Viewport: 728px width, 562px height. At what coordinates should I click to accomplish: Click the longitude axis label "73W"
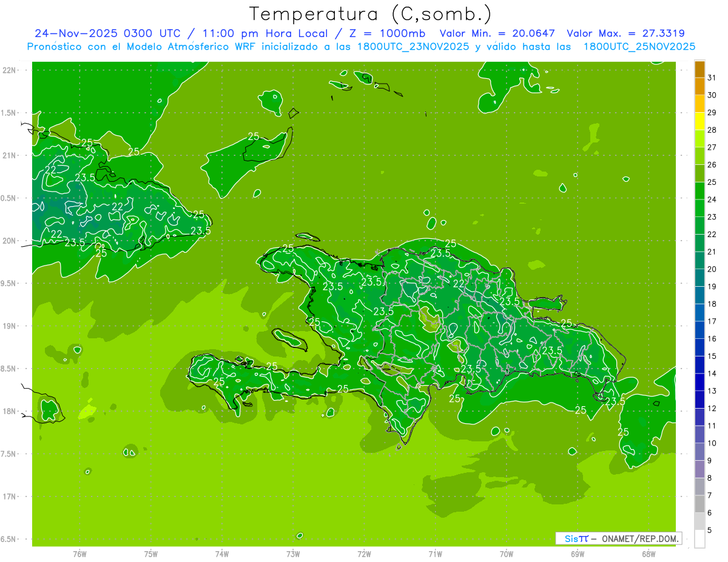click(x=293, y=554)
